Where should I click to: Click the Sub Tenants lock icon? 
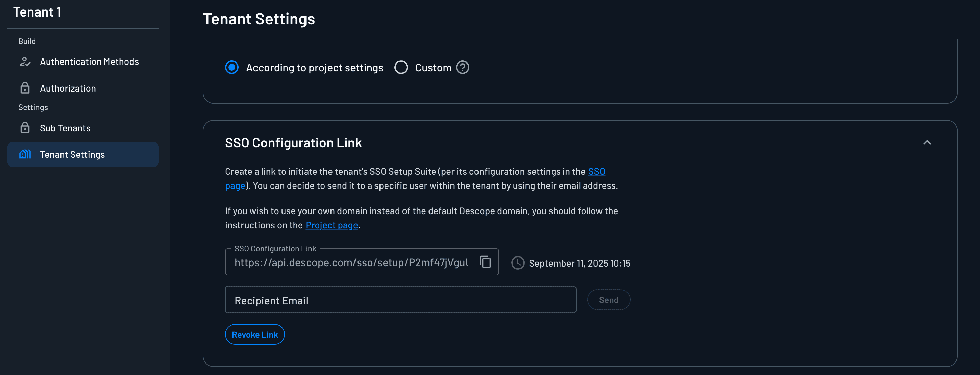25,128
